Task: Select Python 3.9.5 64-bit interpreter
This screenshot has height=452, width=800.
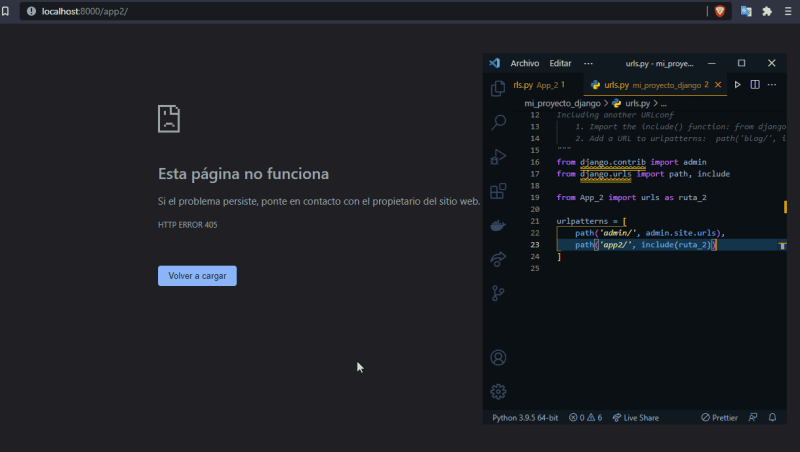Action: coord(527,417)
